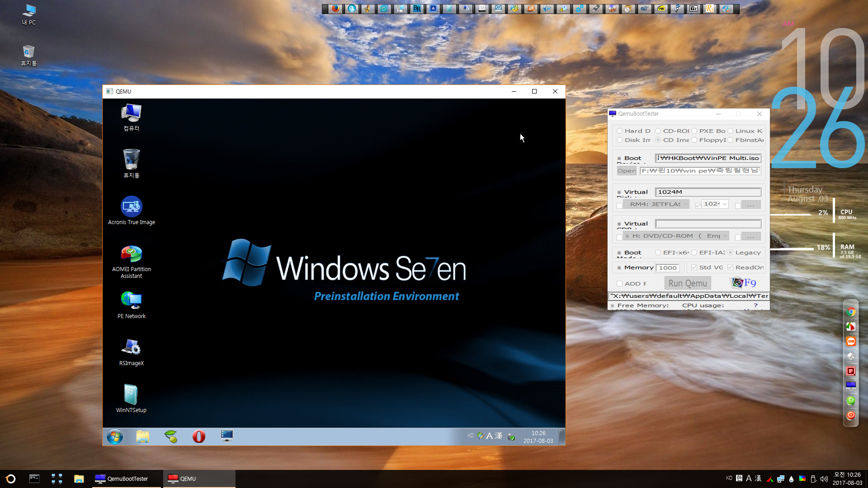
Task: Open WinNTSetup icon in QEMU desktop
Action: point(132,399)
